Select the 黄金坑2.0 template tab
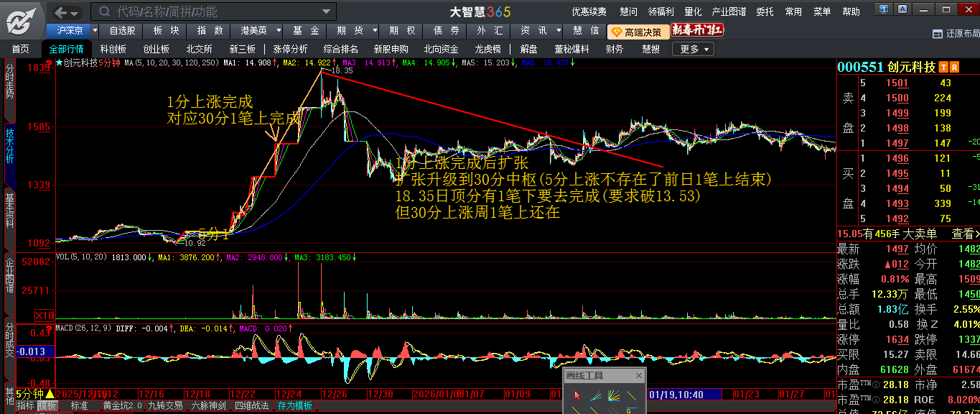Viewport: 980px width, 414px height. point(123,406)
